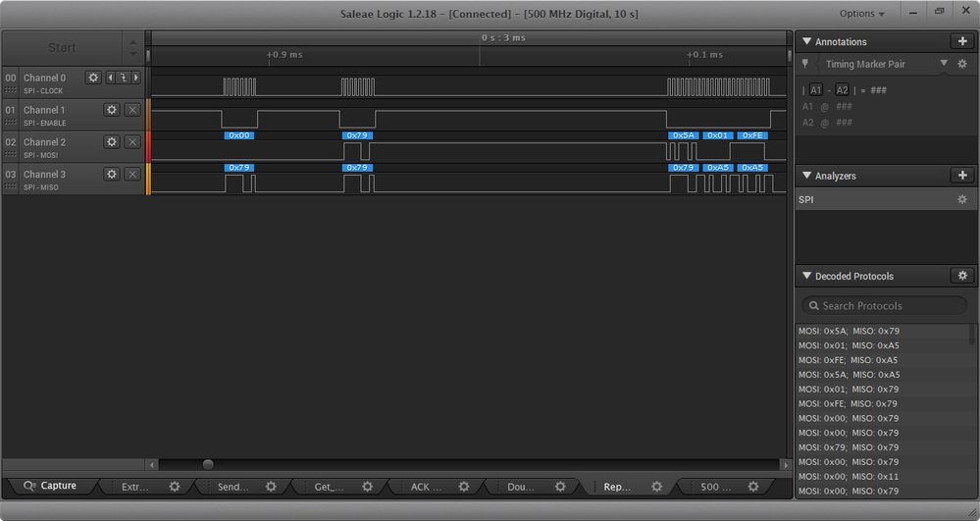Click MOSI 0xFE decoded byte bubble

pyautogui.click(x=752, y=135)
